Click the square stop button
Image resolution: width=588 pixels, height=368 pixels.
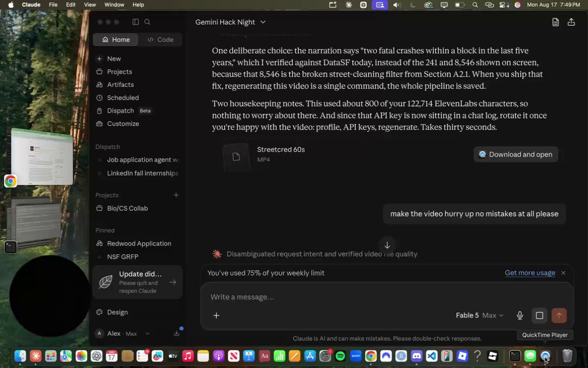pos(539,315)
